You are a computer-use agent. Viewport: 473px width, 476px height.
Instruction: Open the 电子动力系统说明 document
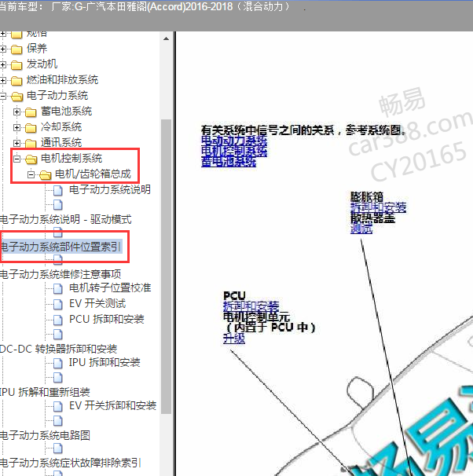pos(110,190)
